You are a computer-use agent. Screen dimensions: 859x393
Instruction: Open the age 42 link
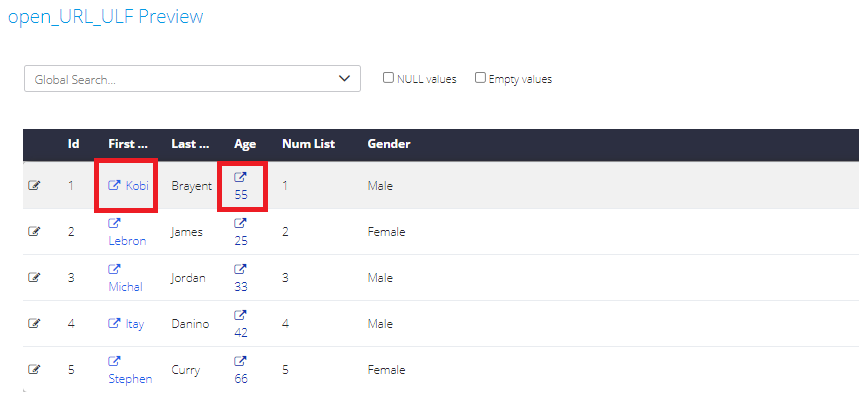pyautogui.click(x=240, y=333)
